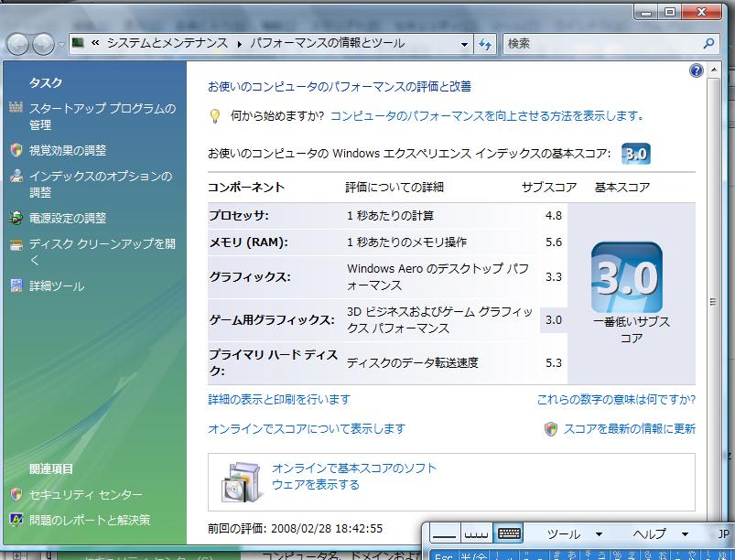Click the disk cleanup task icon
This screenshot has width=735, height=560.
click(16, 244)
